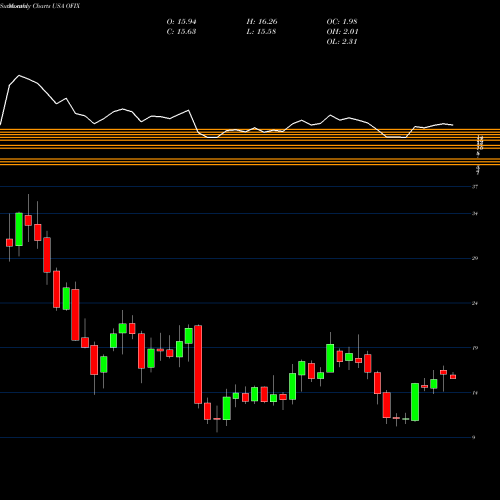This screenshot has height=500, width=500.
Task: Select the OC: 1.98 reading
Action: tap(342, 22)
